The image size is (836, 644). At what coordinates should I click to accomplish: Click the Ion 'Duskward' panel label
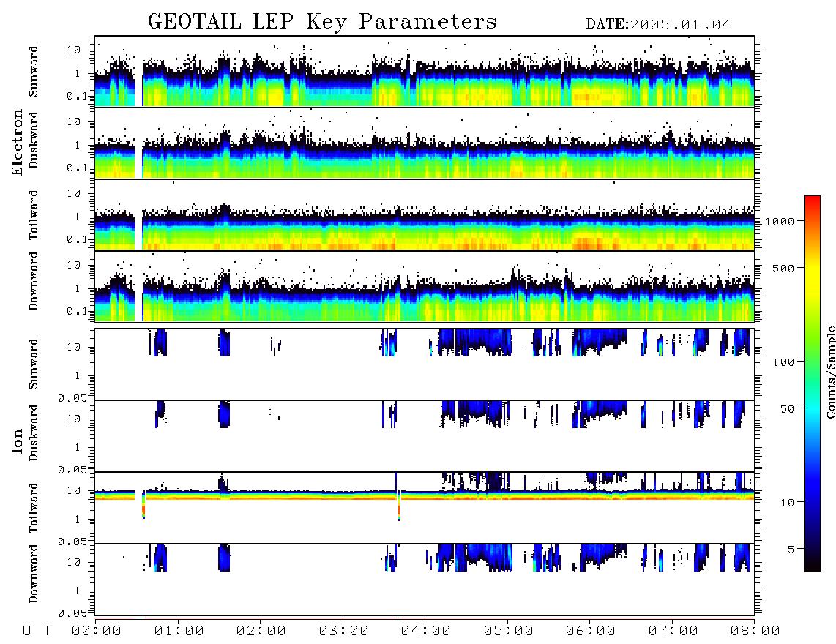pyautogui.click(x=34, y=433)
